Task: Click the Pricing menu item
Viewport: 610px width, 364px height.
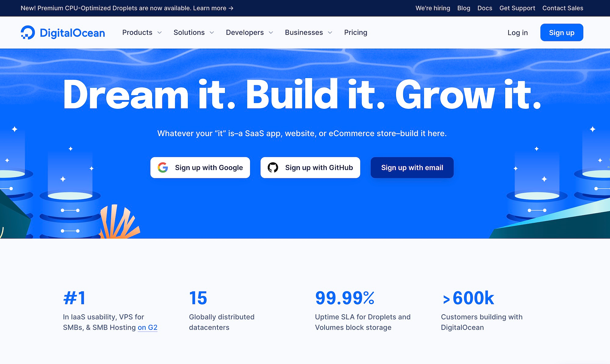Action: pos(356,32)
